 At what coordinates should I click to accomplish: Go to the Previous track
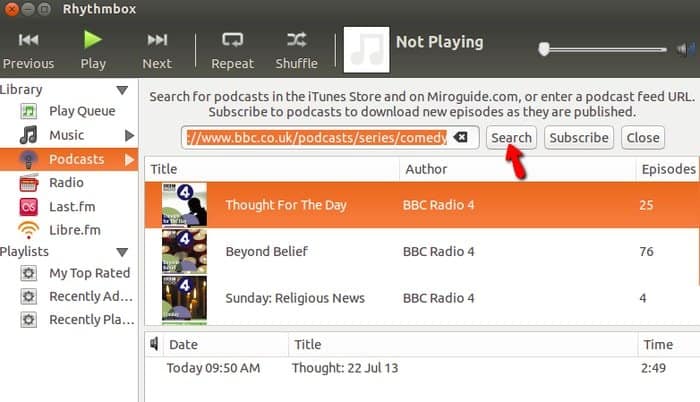[28, 50]
